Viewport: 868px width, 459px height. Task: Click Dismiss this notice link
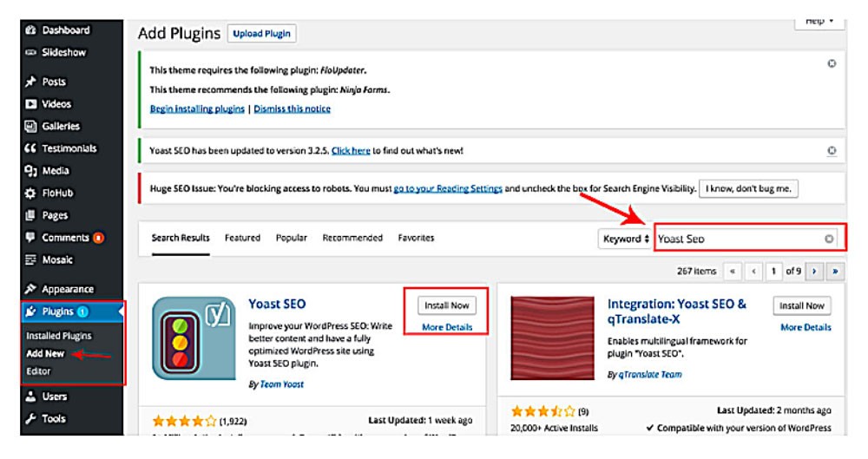click(x=292, y=109)
